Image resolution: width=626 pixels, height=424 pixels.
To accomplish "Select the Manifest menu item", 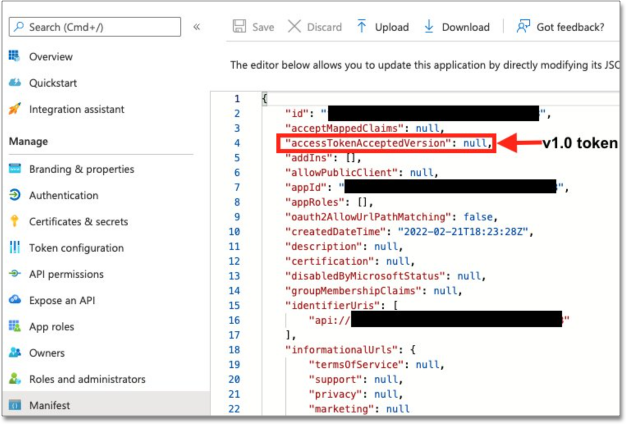I will (51, 405).
